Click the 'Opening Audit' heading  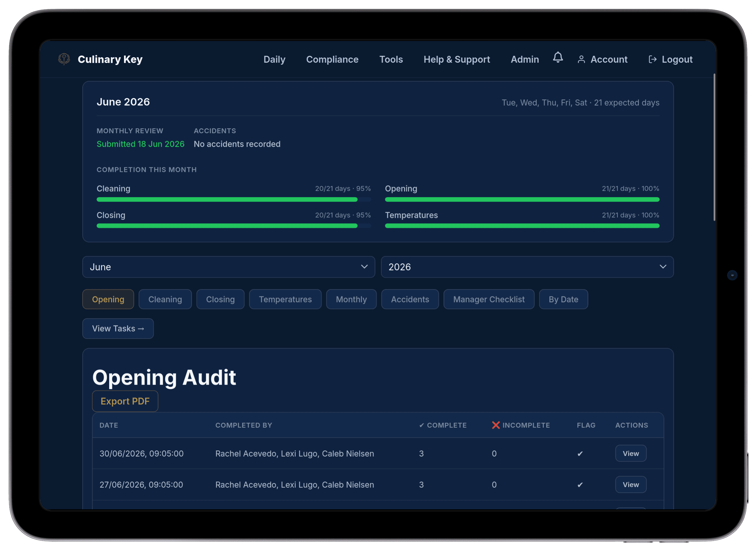point(164,378)
